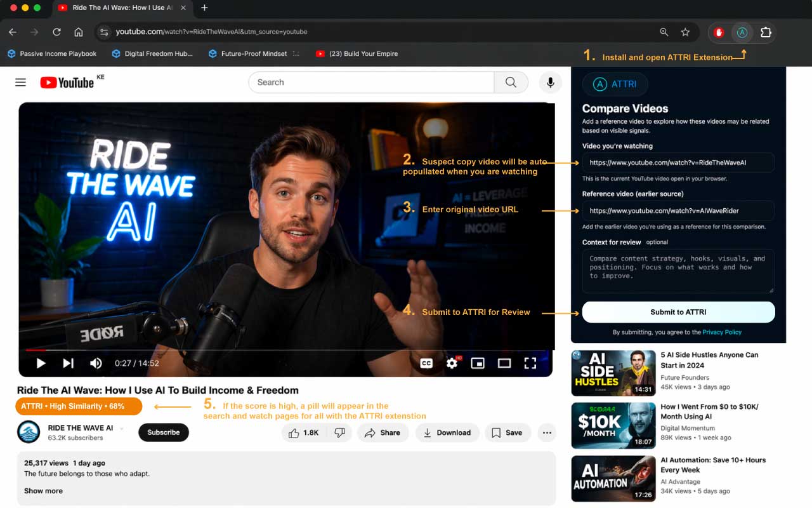This screenshot has height=508, width=812.
Task: Seek on the video progress bar
Action: coord(286,350)
